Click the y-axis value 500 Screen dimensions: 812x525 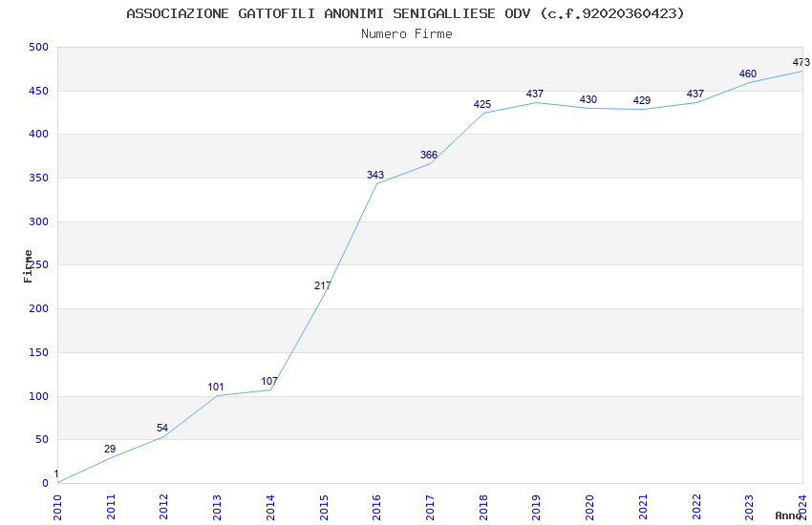(39, 47)
